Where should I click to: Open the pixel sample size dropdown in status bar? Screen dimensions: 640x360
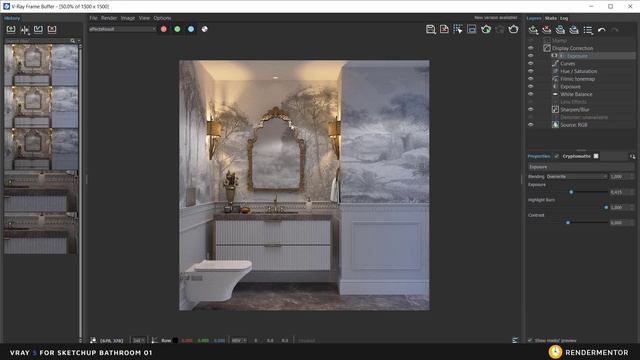tap(138, 340)
